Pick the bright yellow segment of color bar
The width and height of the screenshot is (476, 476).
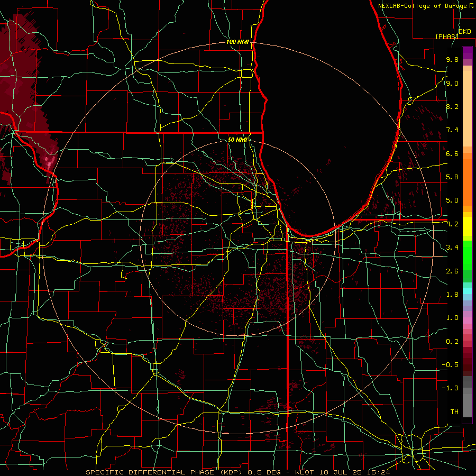[x=467, y=226]
